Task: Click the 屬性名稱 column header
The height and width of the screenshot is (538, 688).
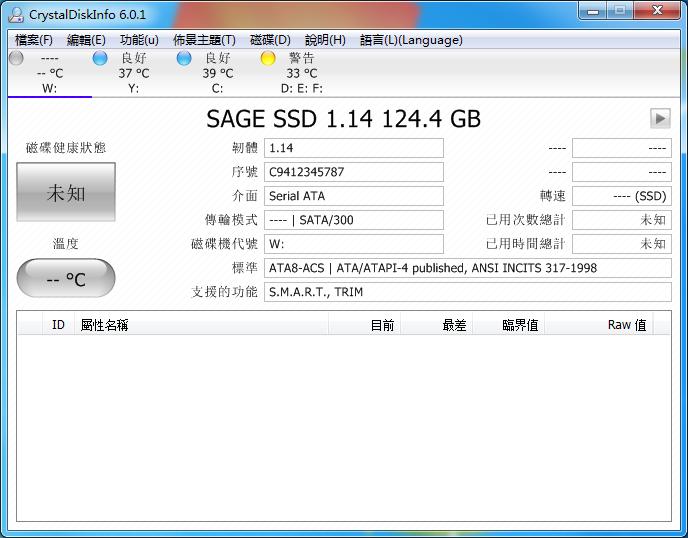Action: (x=104, y=325)
